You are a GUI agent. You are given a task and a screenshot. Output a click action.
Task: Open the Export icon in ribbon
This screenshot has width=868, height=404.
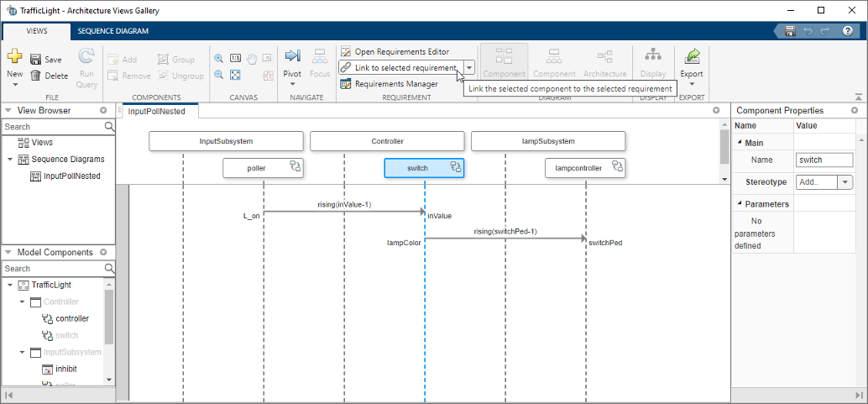[692, 57]
